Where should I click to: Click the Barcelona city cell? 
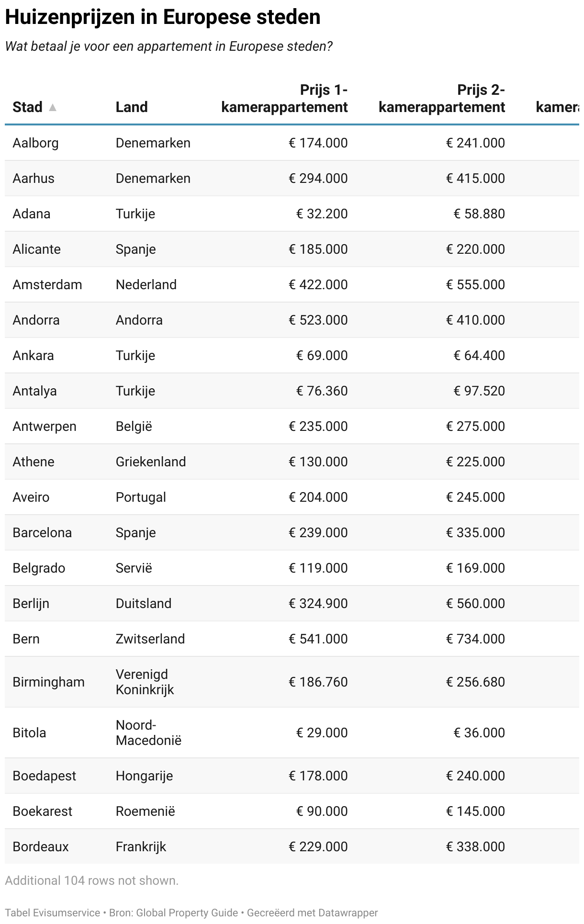[x=42, y=532]
